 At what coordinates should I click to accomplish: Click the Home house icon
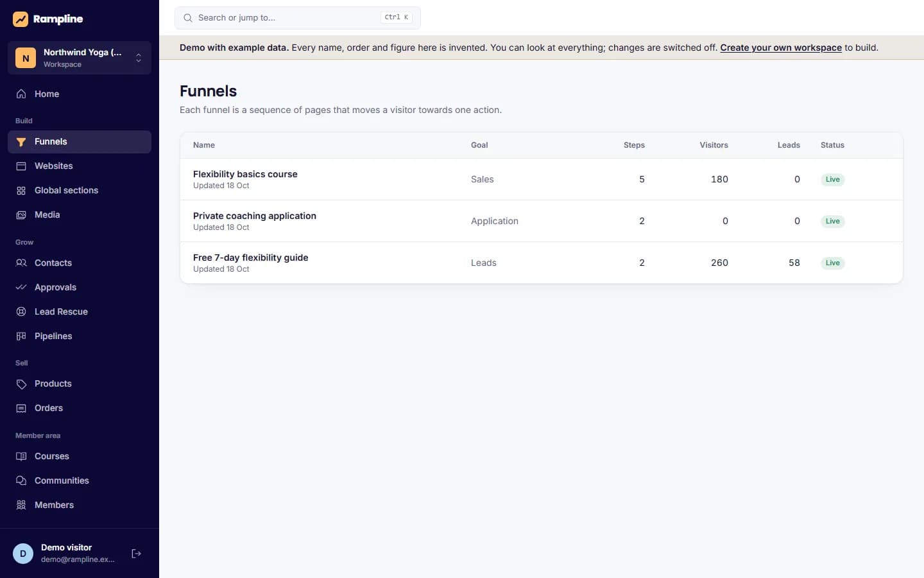(21, 94)
